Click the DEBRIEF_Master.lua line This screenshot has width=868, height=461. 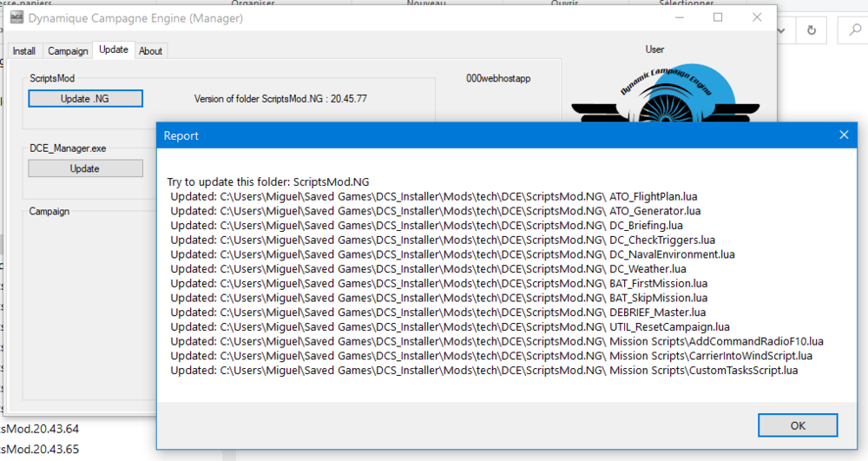click(x=437, y=313)
